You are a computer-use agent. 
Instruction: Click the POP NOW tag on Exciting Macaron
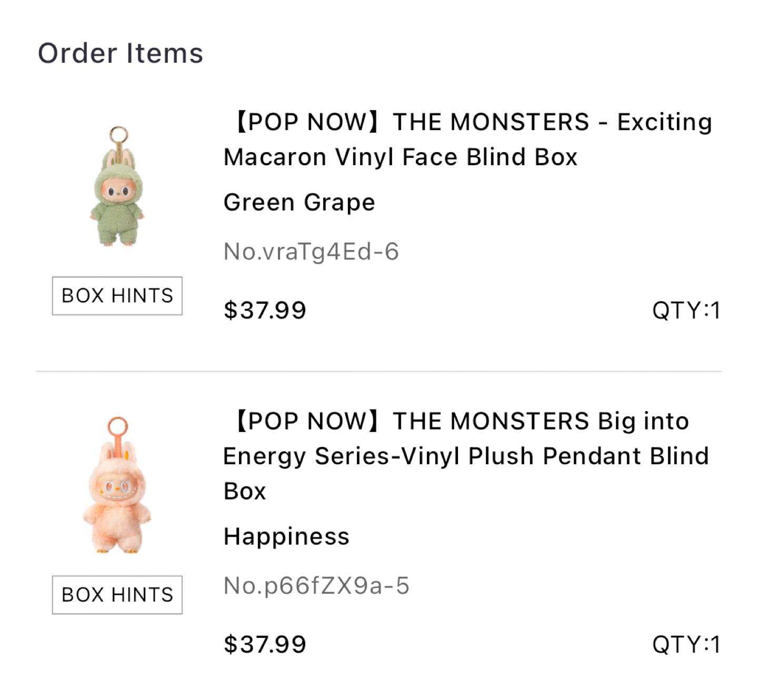306,122
